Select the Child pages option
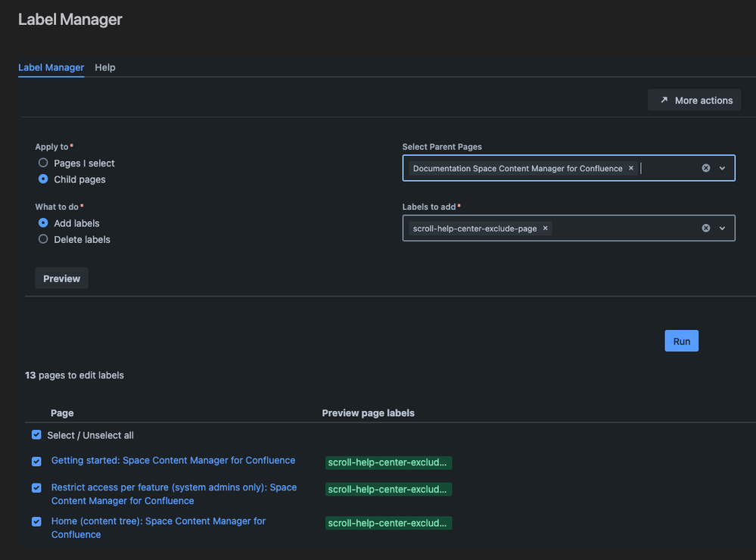The width and height of the screenshot is (756, 560). click(43, 179)
